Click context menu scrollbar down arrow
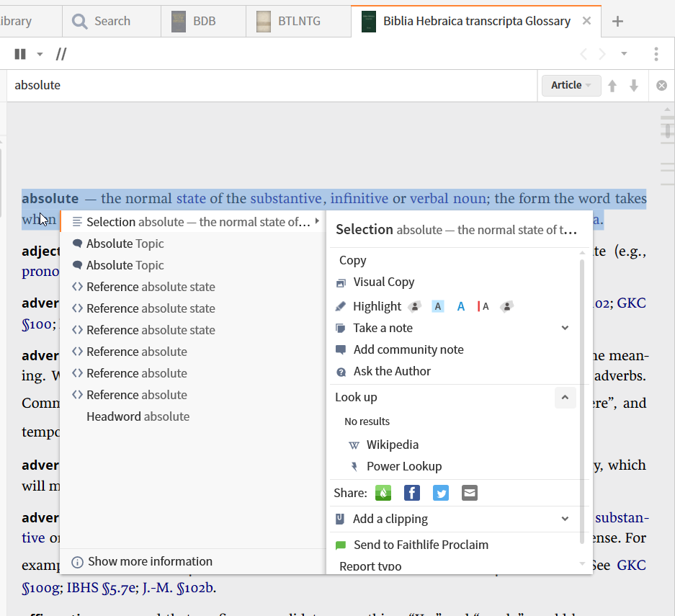This screenshot has height=616, width=675. click(582, 563)
